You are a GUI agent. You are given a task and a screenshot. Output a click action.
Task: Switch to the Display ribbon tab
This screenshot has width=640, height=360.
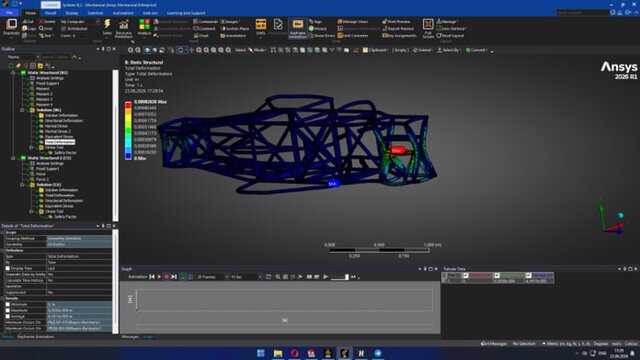pyautogui.click(x=72, y=13)
